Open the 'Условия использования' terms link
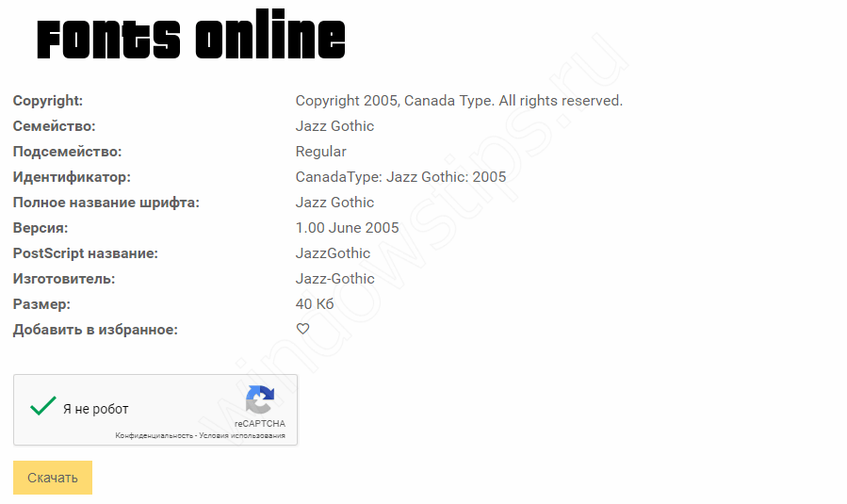 pos(242,435)
